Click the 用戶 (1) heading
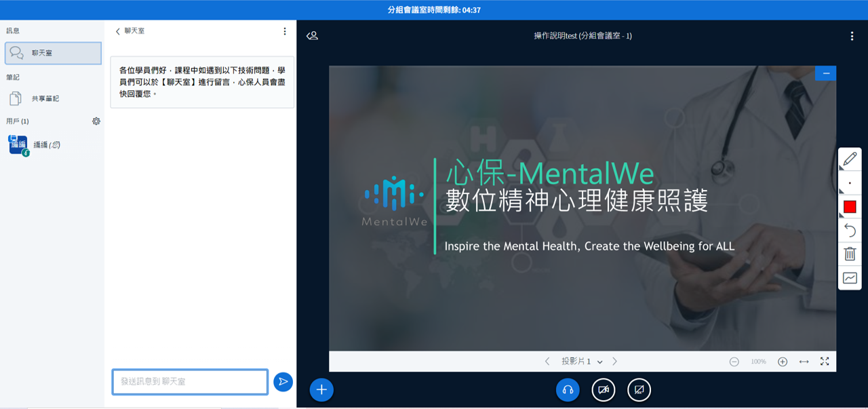Screen dimensions: 868x409 click(18, 121)
